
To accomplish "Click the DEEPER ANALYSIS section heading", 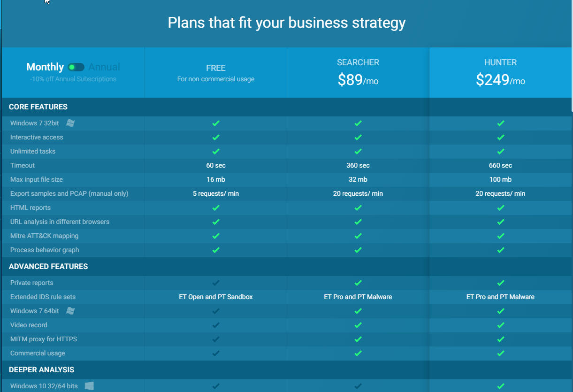I will (x=41, y=370).
